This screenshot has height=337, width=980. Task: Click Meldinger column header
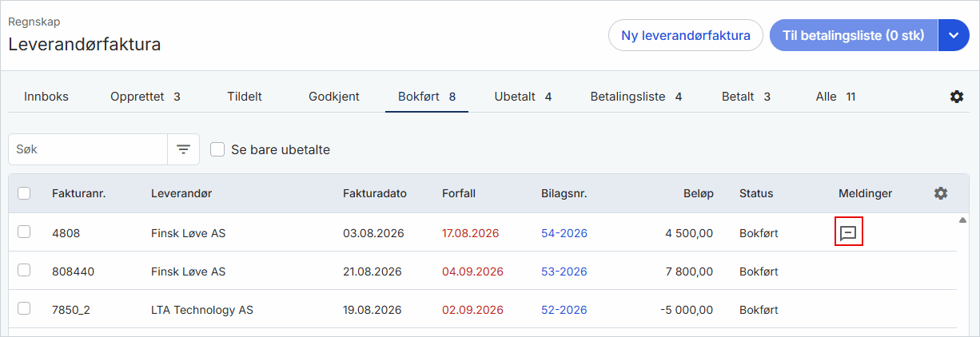click(866, 193)
